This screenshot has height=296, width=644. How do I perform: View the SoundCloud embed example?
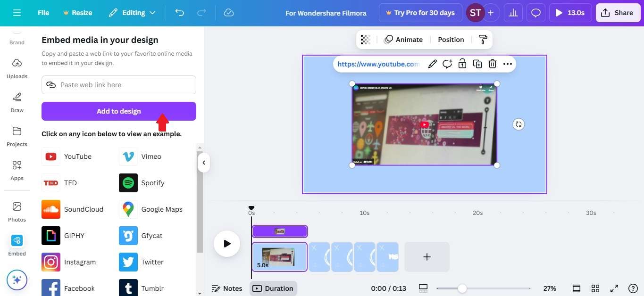pos(73,209)
